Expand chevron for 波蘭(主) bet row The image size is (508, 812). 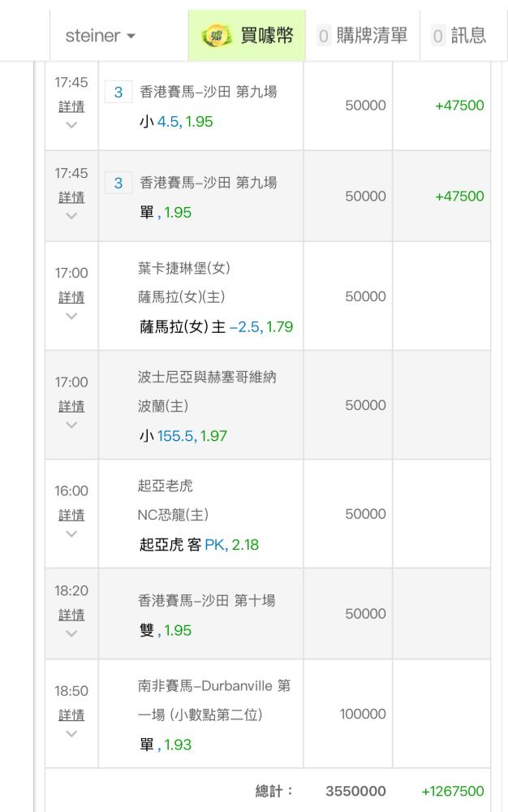[x=71, y=425]
